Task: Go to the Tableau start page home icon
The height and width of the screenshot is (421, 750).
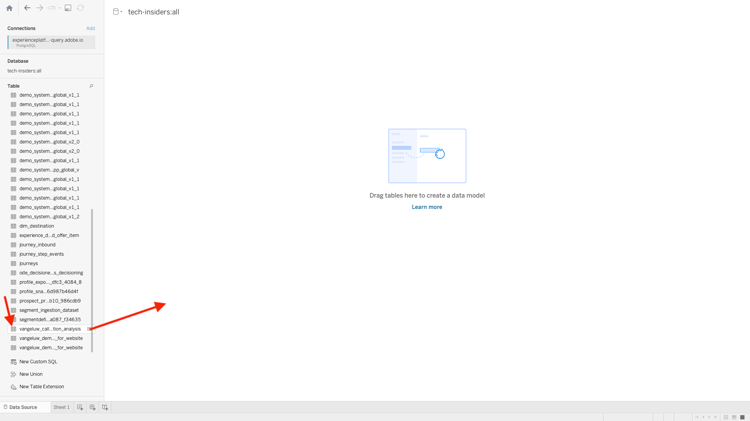Action: point(9,8)
